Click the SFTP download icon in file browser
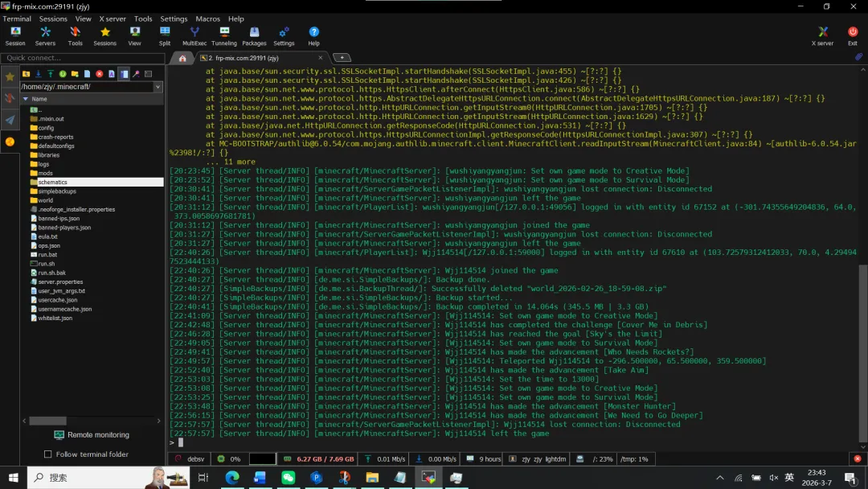The image size is (868, 489). click(x=38, y=74)
